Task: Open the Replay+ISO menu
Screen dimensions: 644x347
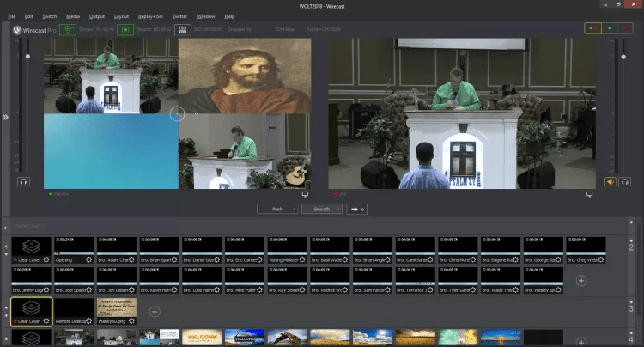Action: pyautogui.click(x=149, y=16)
